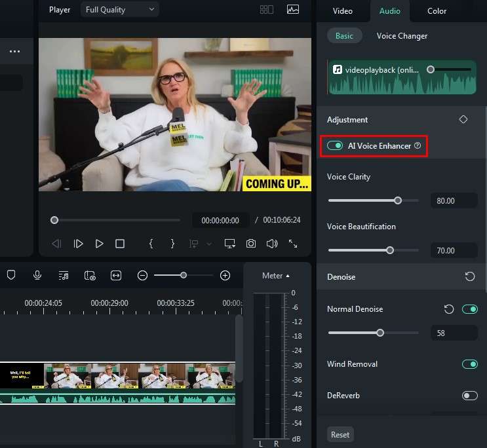Click the audio clip volume slider knob

[x=431, y=69]
